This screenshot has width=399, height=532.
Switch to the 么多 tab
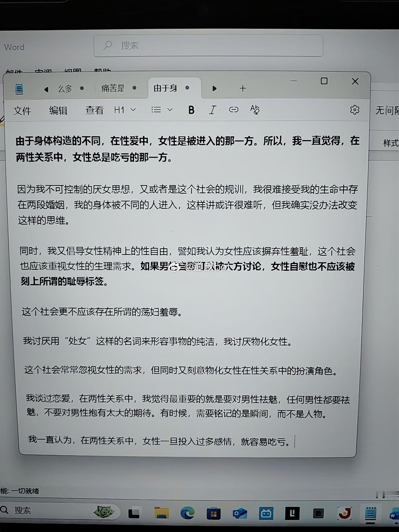click(65, 89)
